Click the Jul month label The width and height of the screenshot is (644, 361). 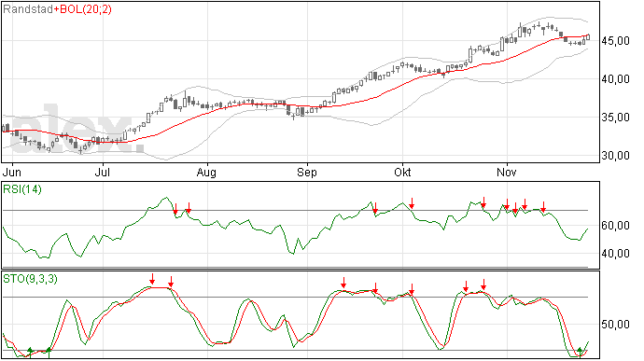click(103, 172)
